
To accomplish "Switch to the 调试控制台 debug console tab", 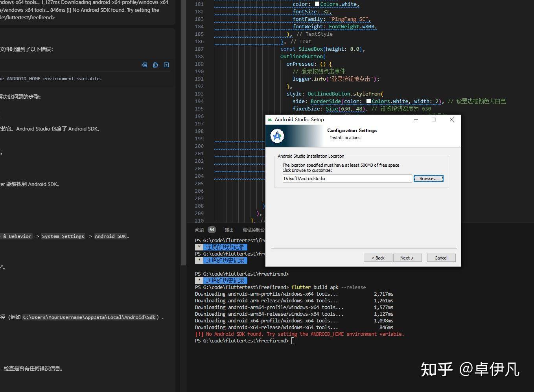I will coord(254,230).
